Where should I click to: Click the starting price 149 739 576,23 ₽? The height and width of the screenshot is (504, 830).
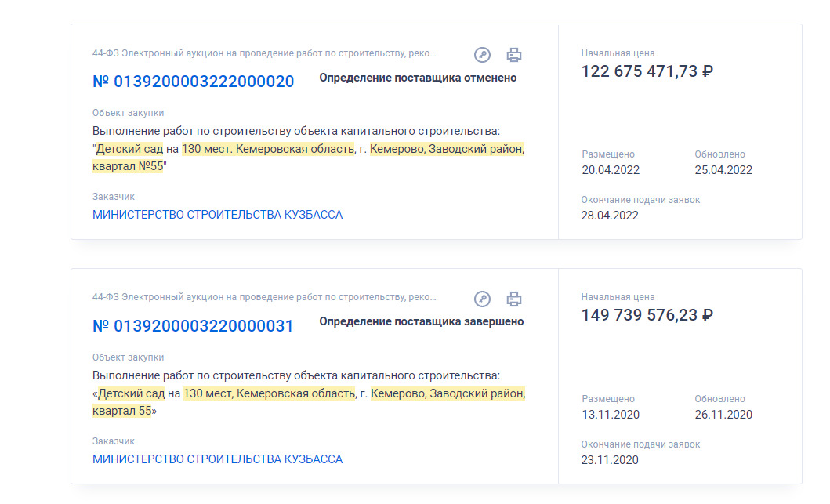coord(647,316)
